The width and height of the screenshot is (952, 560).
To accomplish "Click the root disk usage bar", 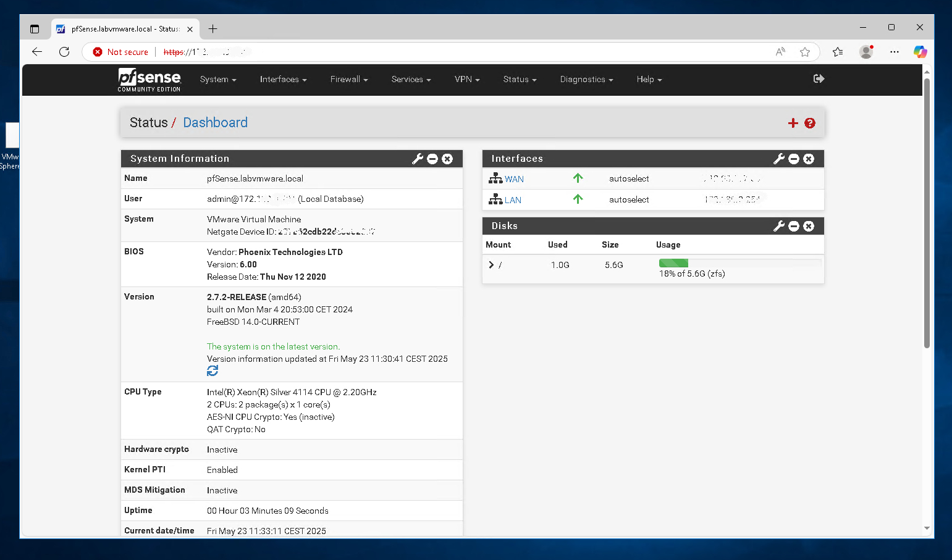I will (739, 263).
